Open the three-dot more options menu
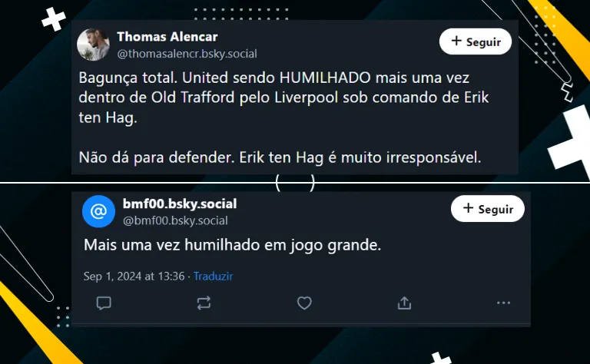This screenshot has width=590, height=364. click(x=503, y=303)
